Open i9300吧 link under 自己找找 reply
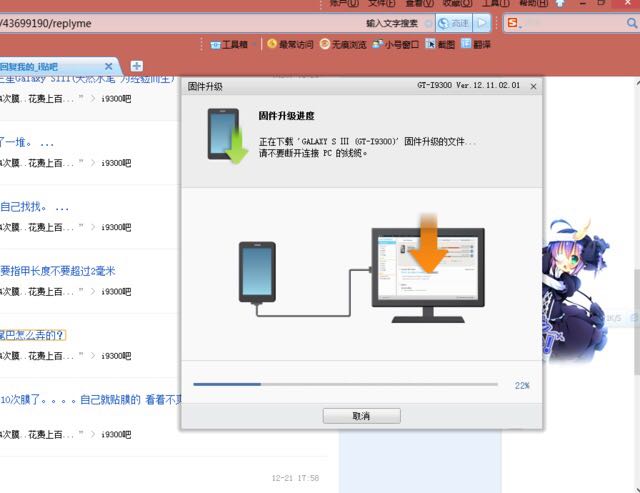This screenshot has width=640, height=493. (x=116, y=227)
